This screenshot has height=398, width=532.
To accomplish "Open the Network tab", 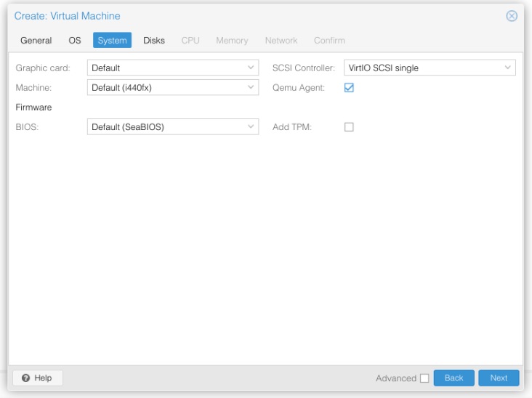I will tap(281, 41).
